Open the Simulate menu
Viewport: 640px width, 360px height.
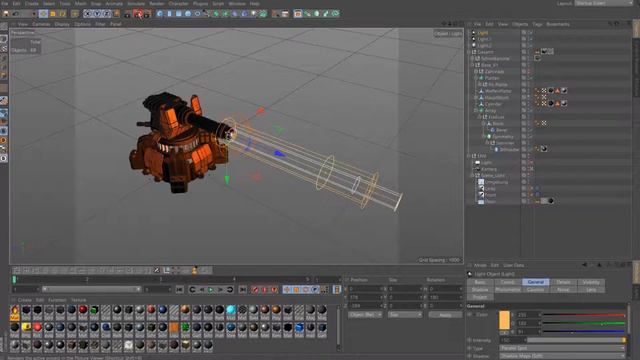[136, 4]
